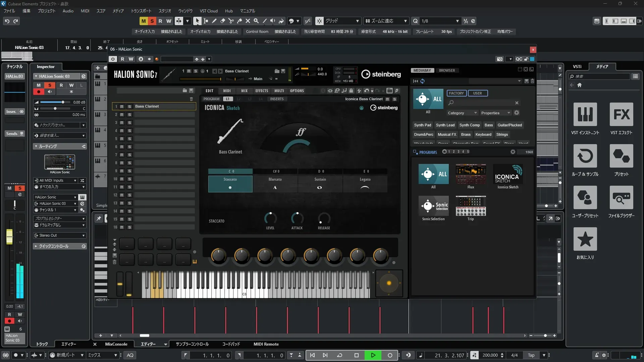Select the Eraser tool in toolbar
Viewport: 644px width, 362px height.
point(222,21)
